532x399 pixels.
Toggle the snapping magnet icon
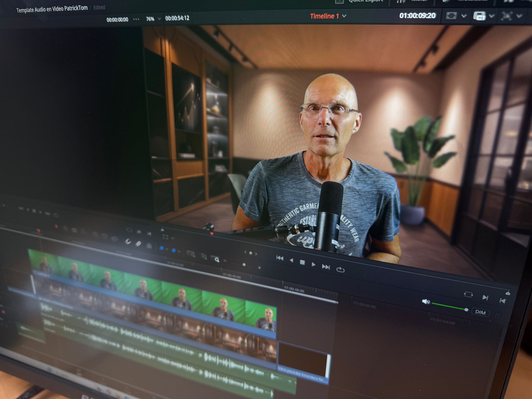[x=128, y=242]
